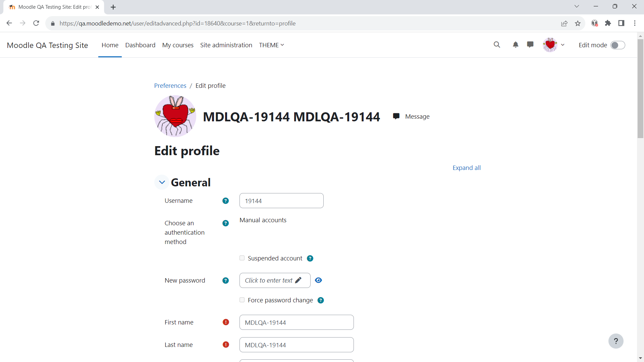This screenshot has width=644, height=362.
Task: Open help for authentication method
Action: coord(226,223)
